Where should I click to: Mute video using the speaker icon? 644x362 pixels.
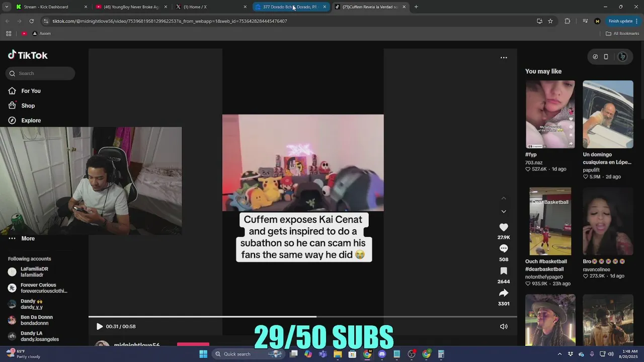pyautogui.click(x=504, y=326)
